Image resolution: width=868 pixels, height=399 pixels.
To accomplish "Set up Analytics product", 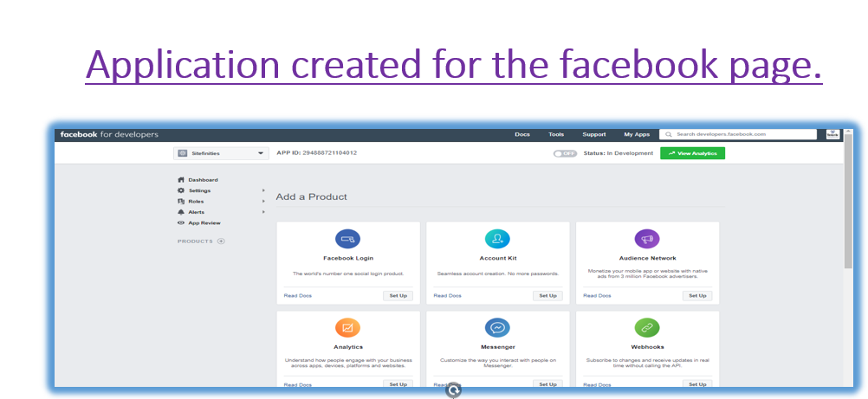I will pos(398,383).
